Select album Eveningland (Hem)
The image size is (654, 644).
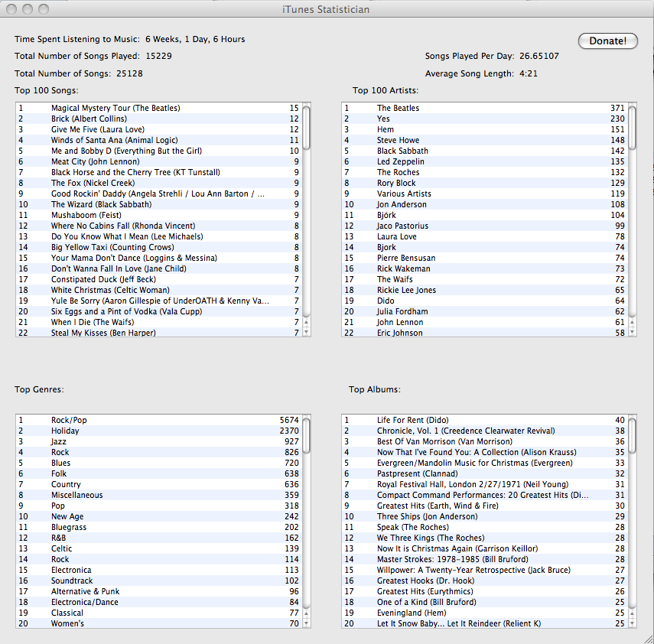pos(485,613)
